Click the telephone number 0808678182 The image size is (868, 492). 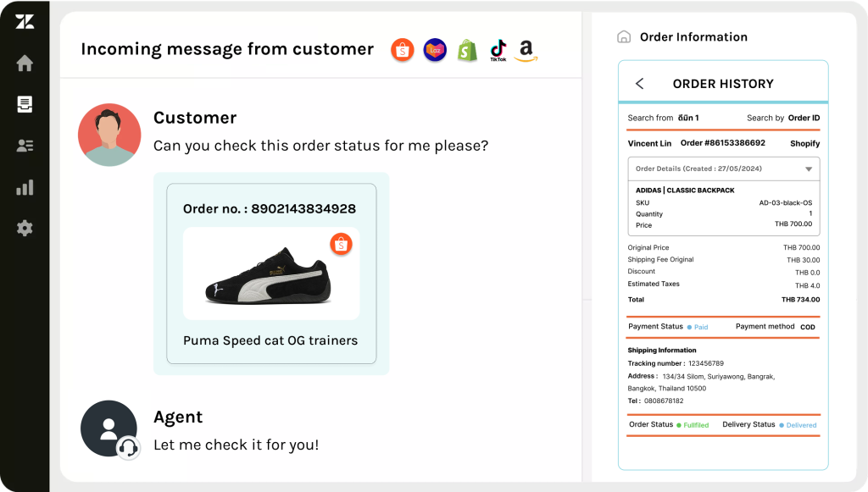tap(664, 401)
